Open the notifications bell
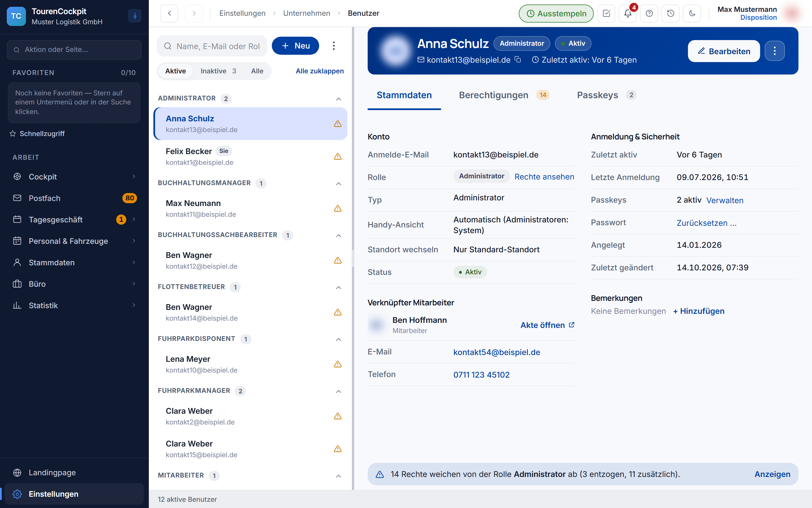Image resolution: width=812 pixels, height=508 pixels. [628, 14]
